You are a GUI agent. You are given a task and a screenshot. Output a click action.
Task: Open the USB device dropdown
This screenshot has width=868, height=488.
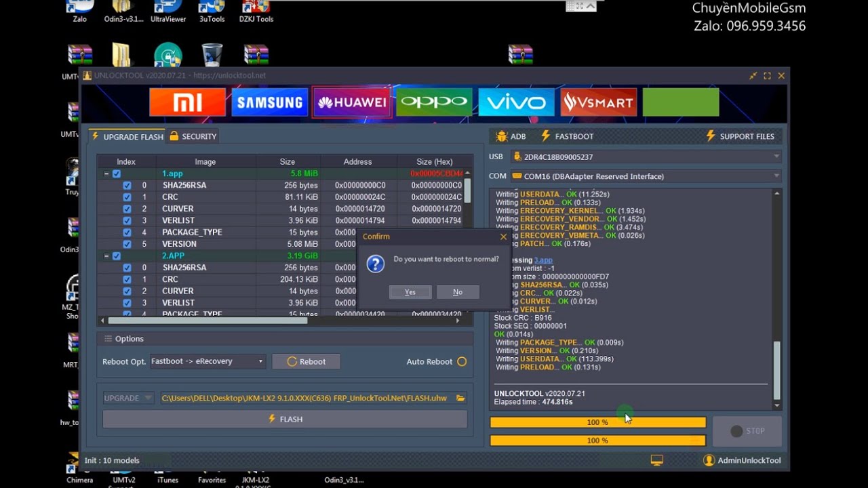point(646,157)
